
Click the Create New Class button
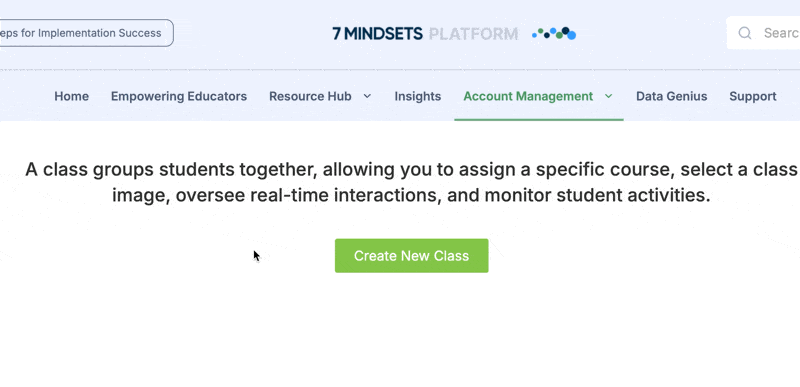pos(412,255)
